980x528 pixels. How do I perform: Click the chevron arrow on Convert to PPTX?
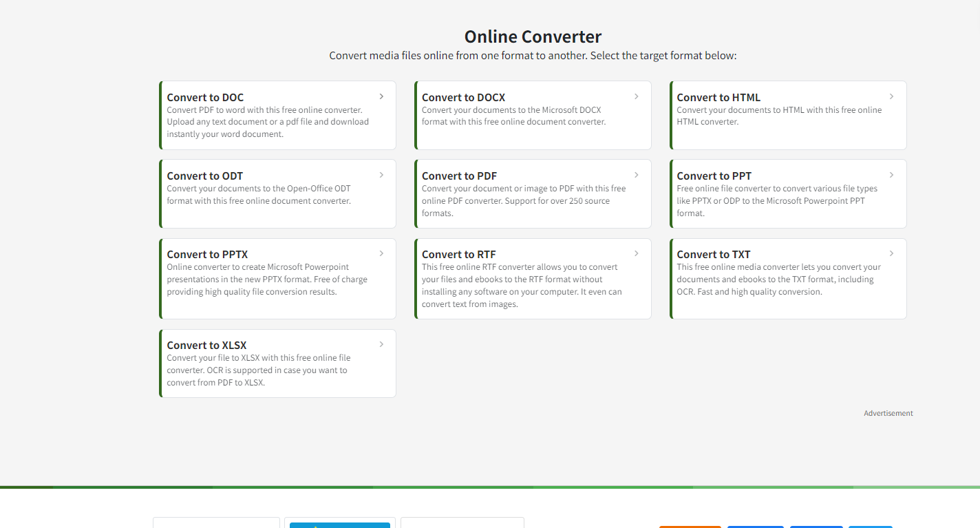[x=381, y=254]
